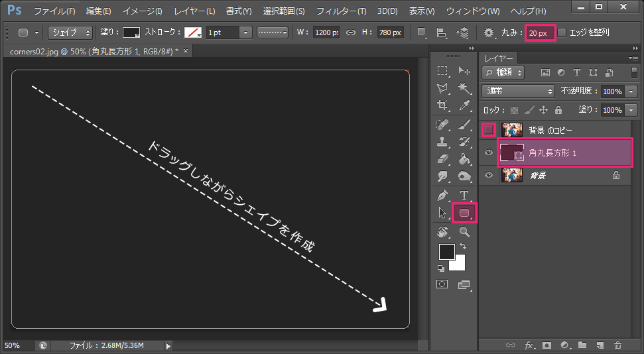Create a new layer from panel footer
This screenshot has height=354, width=644.
600,345
